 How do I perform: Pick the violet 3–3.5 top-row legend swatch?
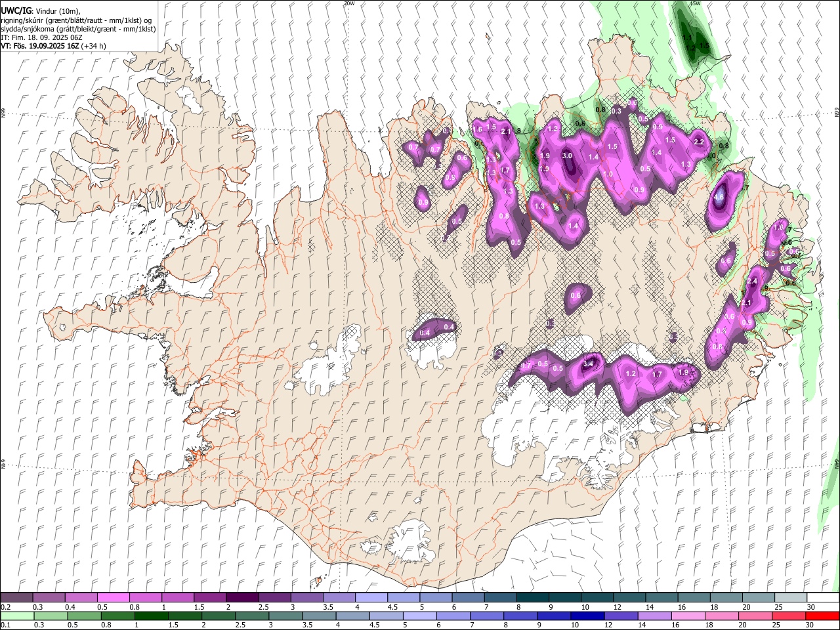307,598
